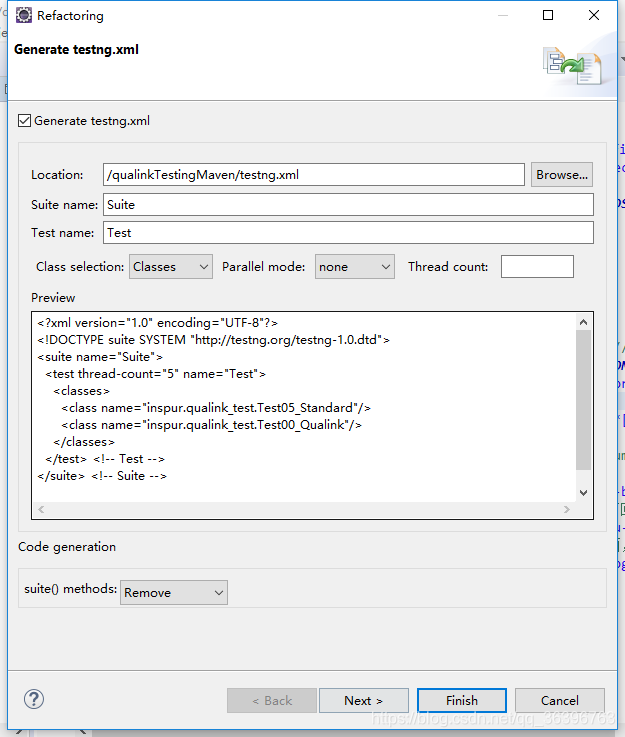
Task: Click into the Location text field
Action: tap(313, 174)
